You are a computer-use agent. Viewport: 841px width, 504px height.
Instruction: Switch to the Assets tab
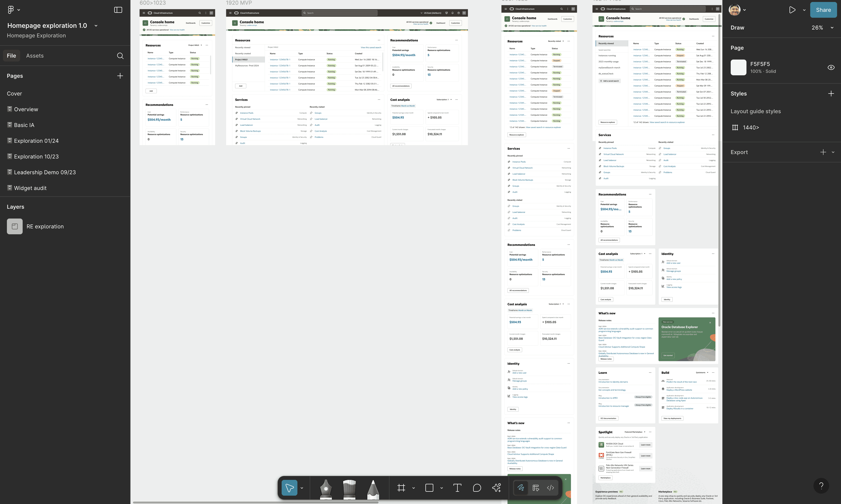pos(35,56)
